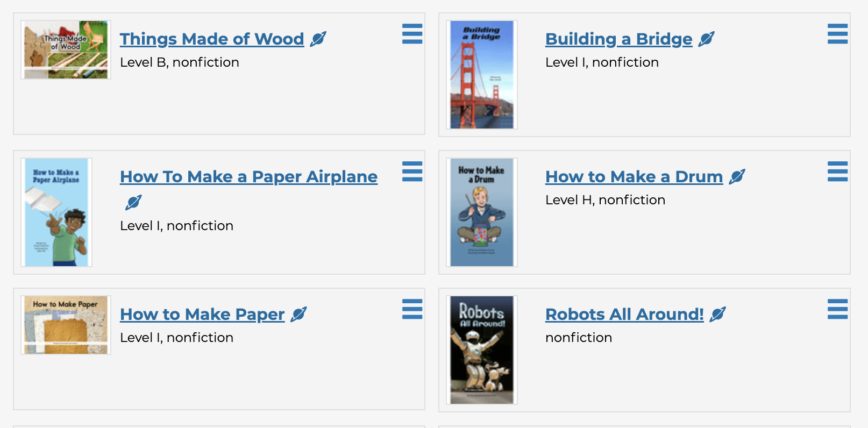The image size is (868, 428).
Task: Click planet icon next to How to Make Paper
Action: (298, 314)
